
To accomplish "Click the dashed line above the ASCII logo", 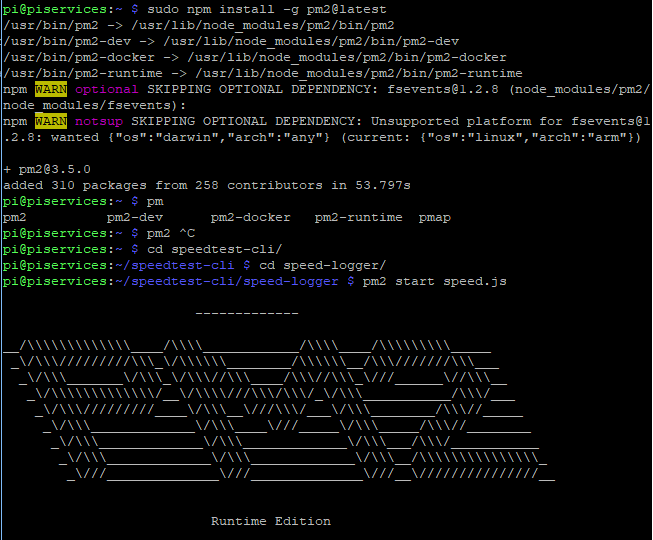I will tap(247, 313).
